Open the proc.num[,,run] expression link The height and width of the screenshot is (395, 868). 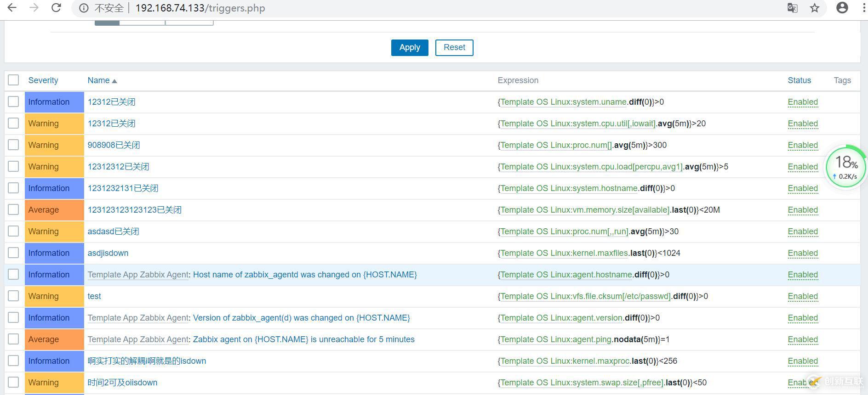tap(565, 231)
